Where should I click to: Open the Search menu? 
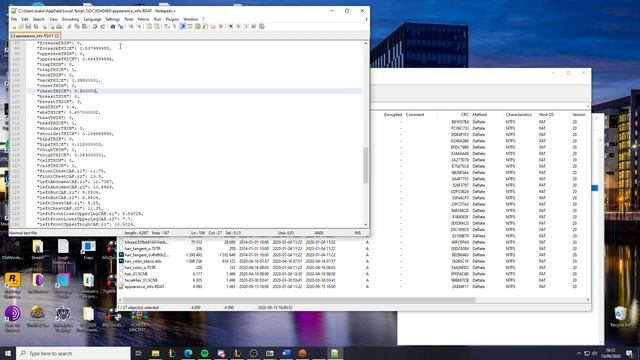(38, 19)
